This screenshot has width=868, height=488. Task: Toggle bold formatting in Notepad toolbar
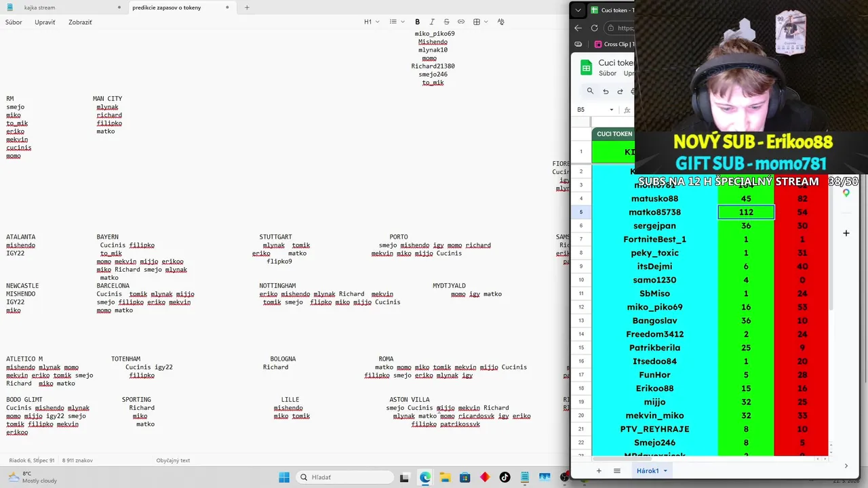[417, 22]
